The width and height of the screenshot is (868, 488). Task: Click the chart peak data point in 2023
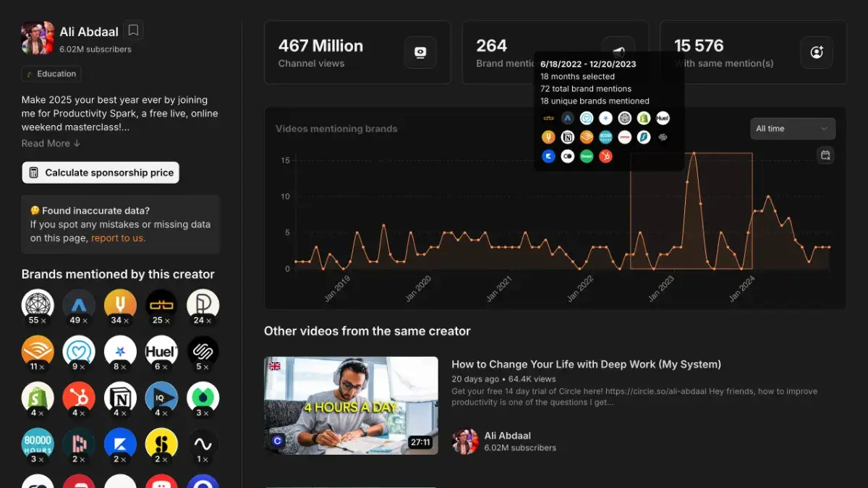[694, 153]
